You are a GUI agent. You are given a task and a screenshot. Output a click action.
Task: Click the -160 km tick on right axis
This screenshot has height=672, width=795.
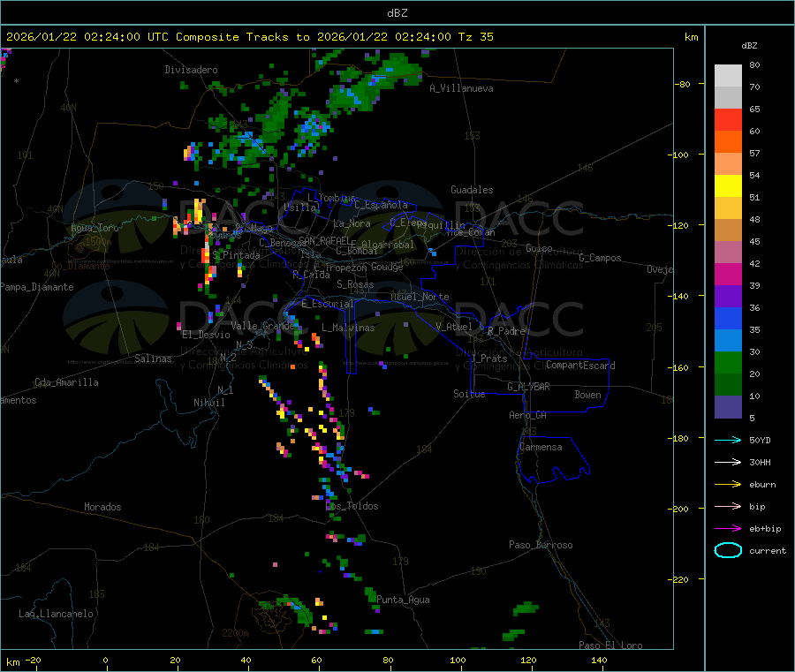681,367
